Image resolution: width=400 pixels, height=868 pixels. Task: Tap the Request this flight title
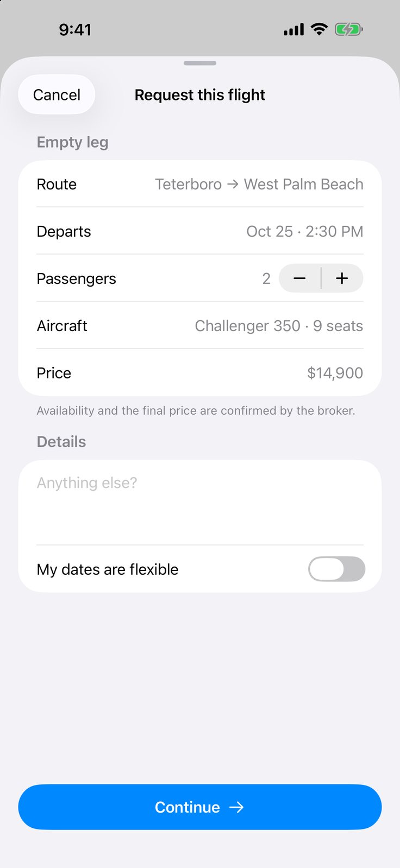pyautogui.click(x=200, y=95)
